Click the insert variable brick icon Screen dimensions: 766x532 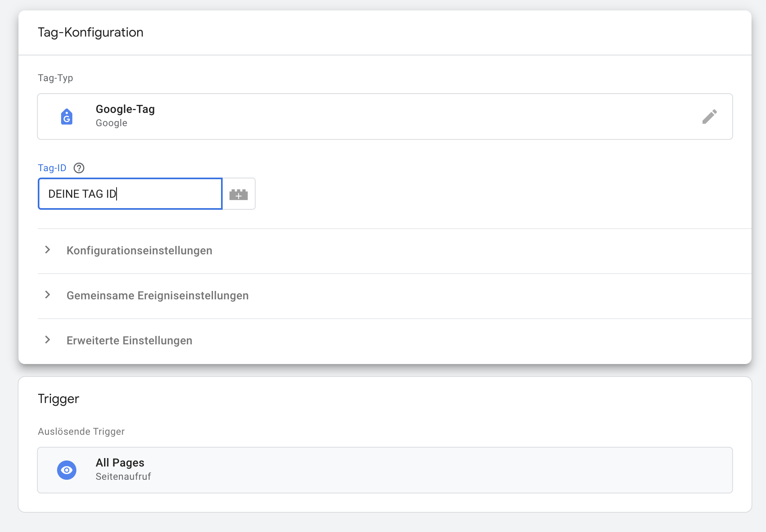239,194
